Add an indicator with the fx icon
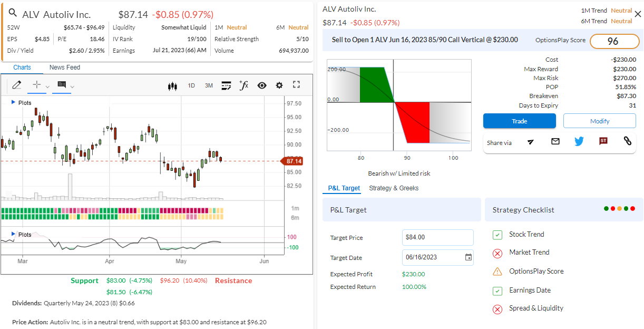644x329 pixels. point(243,85)
